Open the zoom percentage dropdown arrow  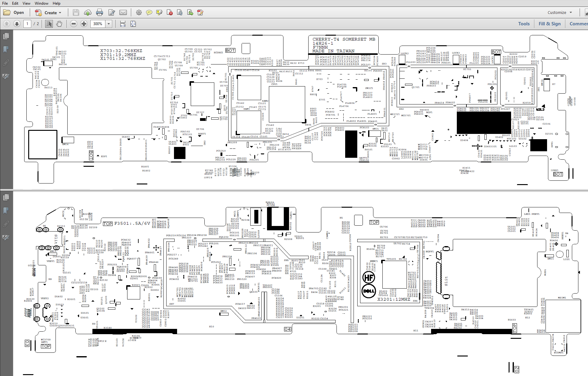click(x=109, y=24)
